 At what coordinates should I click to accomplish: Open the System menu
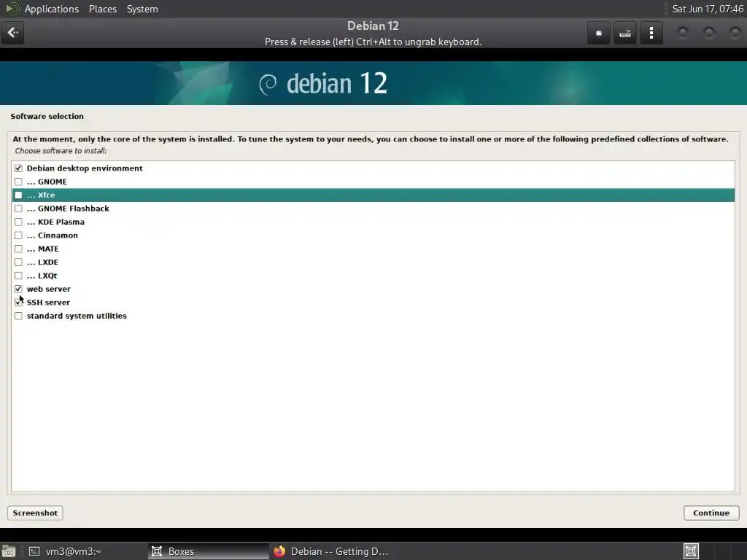click(142, 9)
